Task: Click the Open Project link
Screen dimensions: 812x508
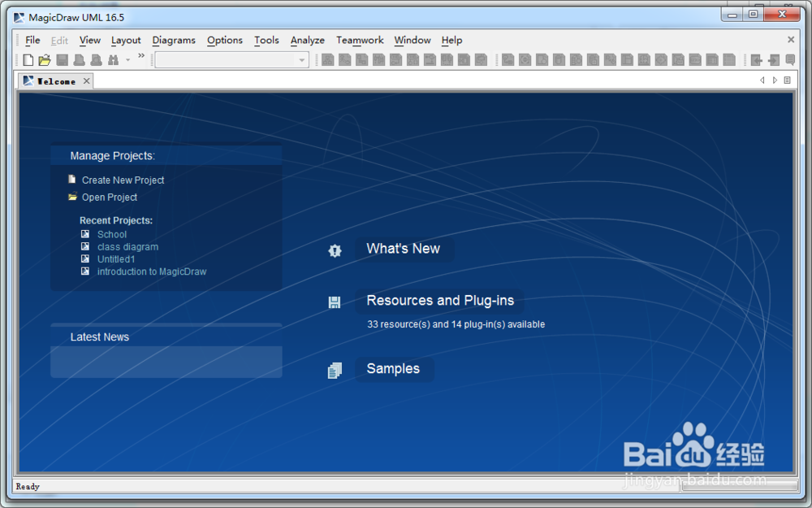Action: click(110, 197)
